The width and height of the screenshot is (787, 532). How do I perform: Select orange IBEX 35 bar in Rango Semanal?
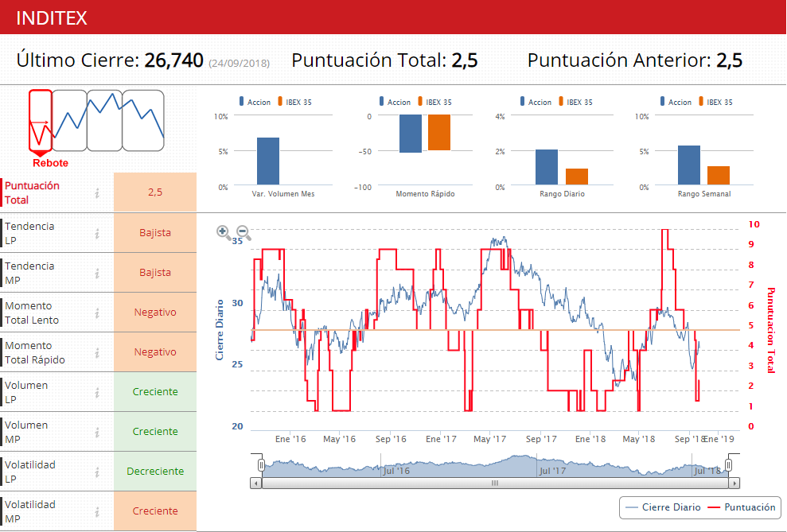click(x=719, y=176)
